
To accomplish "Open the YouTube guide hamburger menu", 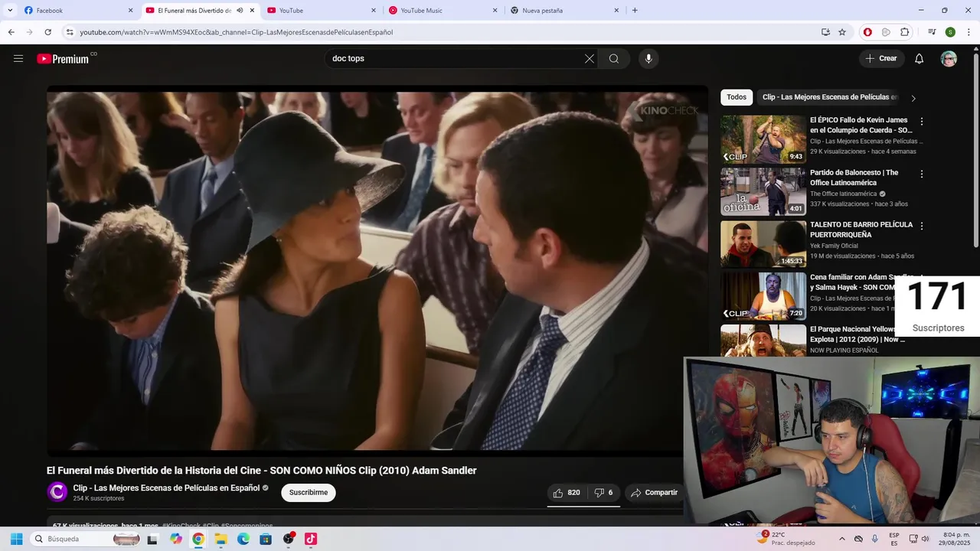I will [18, 59].
